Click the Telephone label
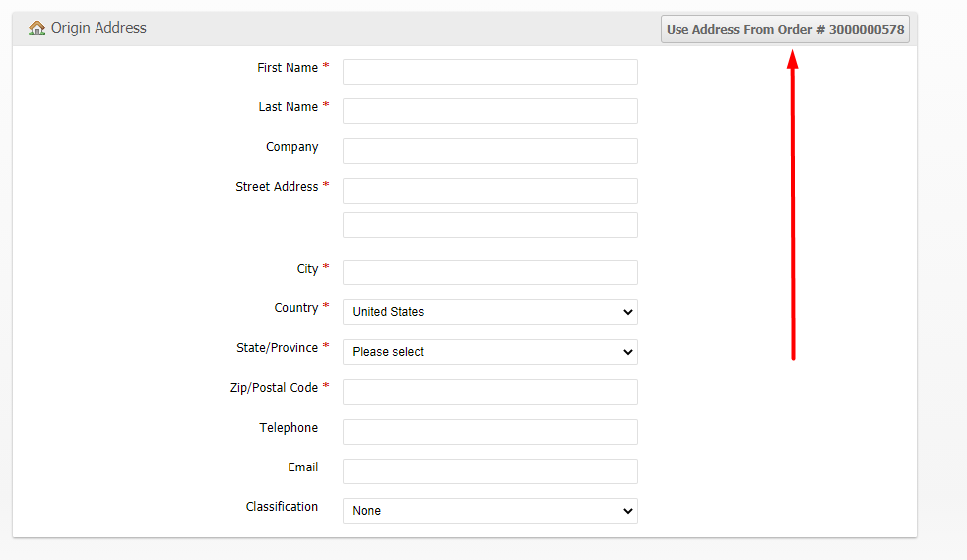 pos(289,428)
